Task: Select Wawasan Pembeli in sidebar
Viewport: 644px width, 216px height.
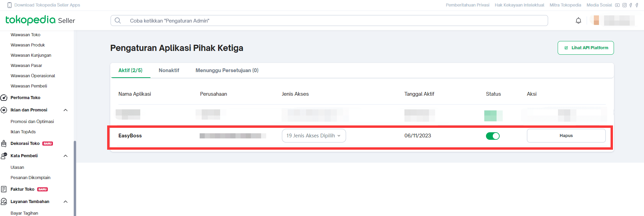Action: click(x=29, y=86)
